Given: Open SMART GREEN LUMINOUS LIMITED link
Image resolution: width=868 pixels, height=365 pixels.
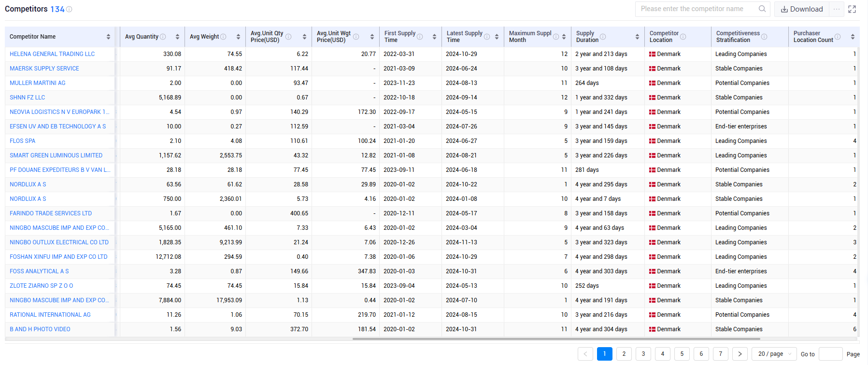Looking at the screenshot, I should [x=56, y=155].
